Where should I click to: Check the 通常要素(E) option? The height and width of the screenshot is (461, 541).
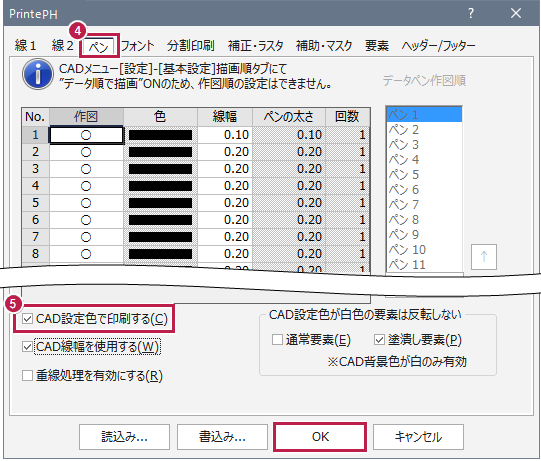point(277,340)
